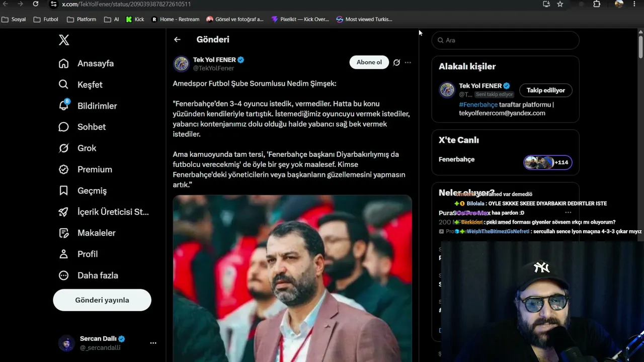Open the browser extensions puzzle icon
The image size is (644, 362).
pyautogui.click(x=597, y=4)
